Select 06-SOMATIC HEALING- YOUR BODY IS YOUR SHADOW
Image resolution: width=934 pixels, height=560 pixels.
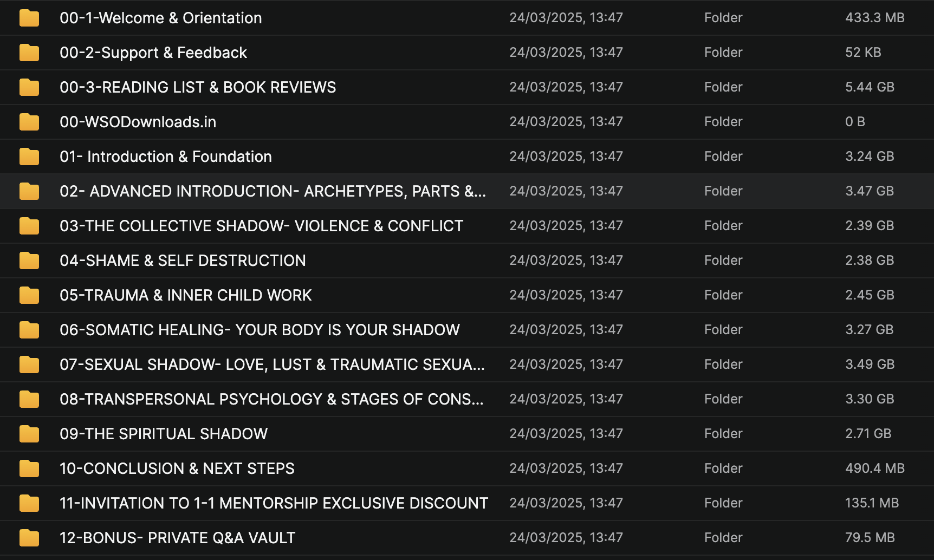tap(260, 330)
